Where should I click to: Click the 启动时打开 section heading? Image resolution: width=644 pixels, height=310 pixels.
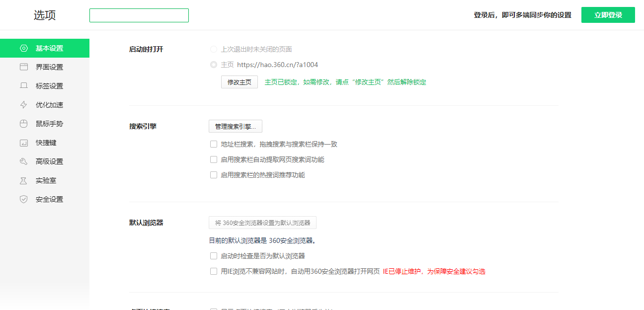(x=146, y=49)
